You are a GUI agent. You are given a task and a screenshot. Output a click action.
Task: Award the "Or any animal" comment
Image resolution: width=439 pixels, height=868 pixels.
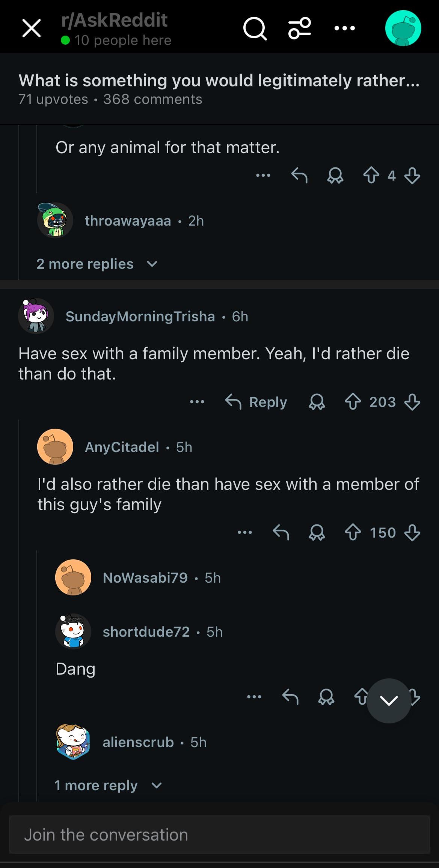(x=335, y=175)
